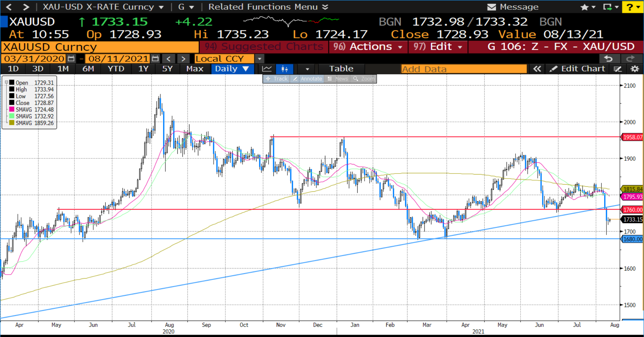Select the YTD range tab

116,69
